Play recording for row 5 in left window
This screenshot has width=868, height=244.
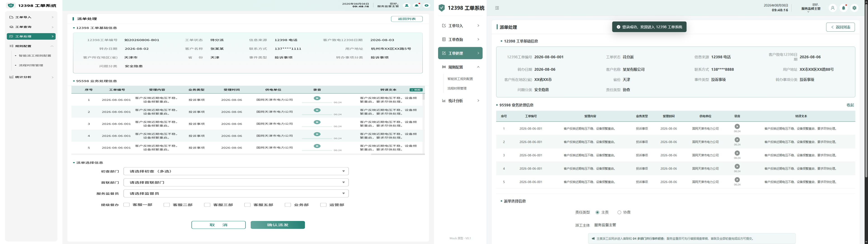(x=317, y=146)
